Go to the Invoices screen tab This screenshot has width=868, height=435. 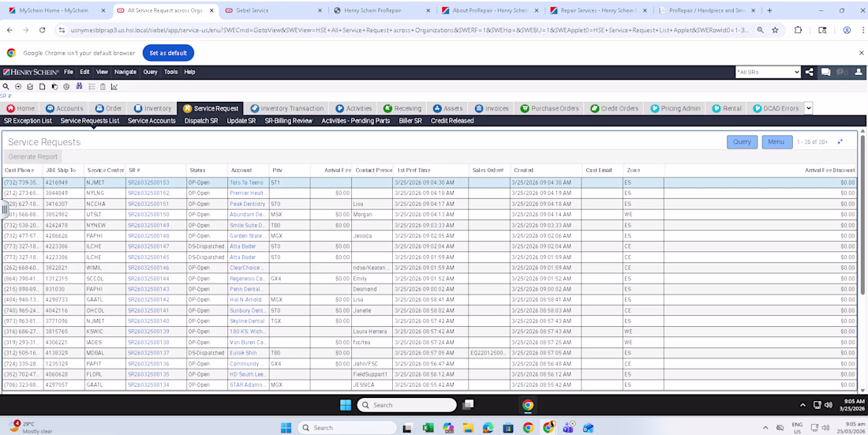492,109
